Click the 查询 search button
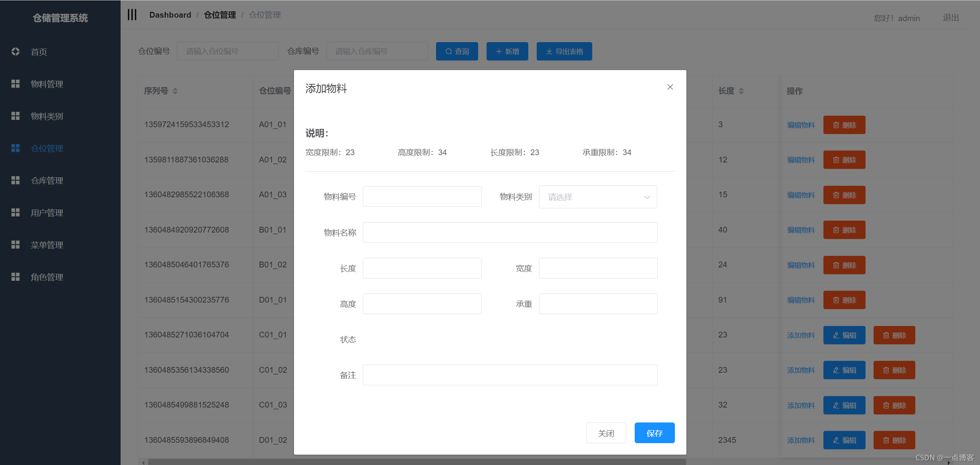Image resolution: width=980 pixels, height=465 pixels. point(457,51)
